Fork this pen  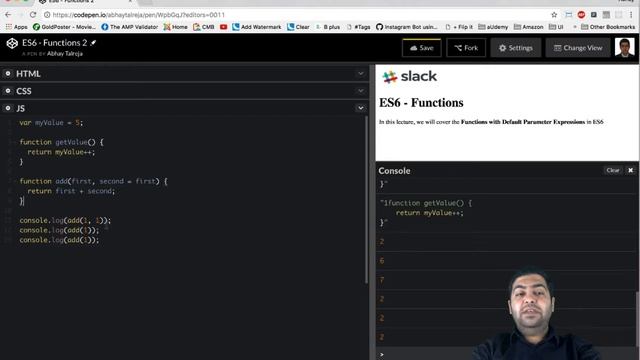[x=466, y=48]
